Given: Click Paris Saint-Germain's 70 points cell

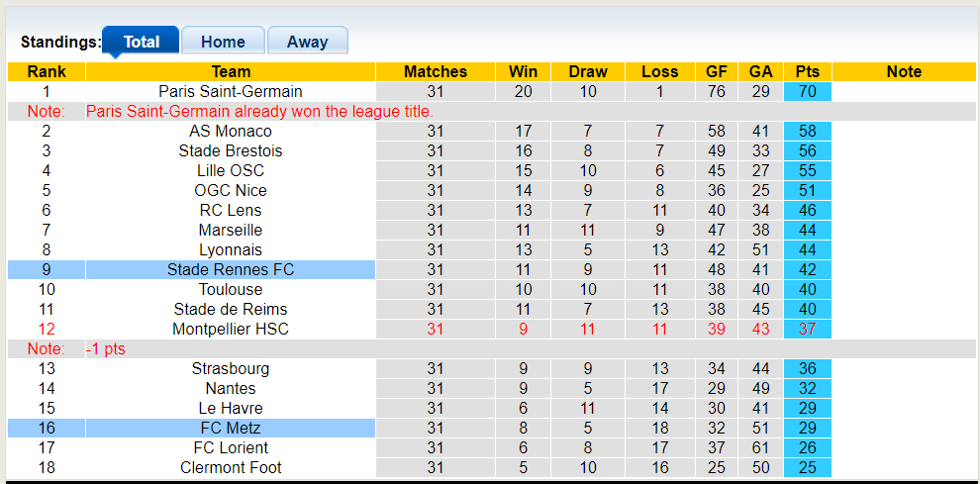Looking at the screenshot, I should [807, 91].
